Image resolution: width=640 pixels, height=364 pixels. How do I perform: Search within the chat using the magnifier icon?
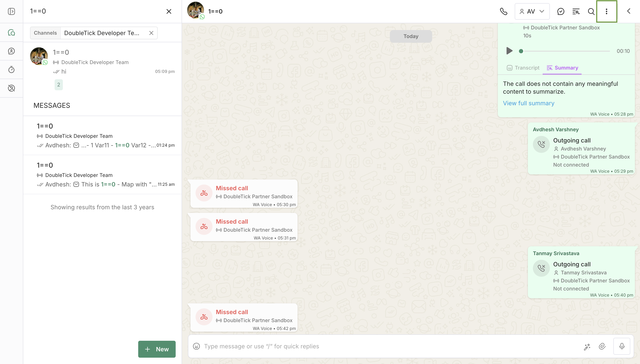[x=591, y=11]
